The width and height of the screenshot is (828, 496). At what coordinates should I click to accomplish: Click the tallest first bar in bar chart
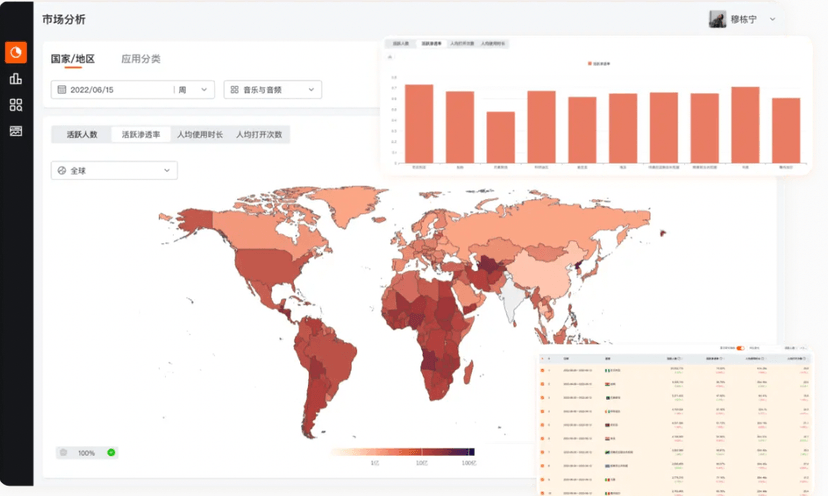[419, 123]
